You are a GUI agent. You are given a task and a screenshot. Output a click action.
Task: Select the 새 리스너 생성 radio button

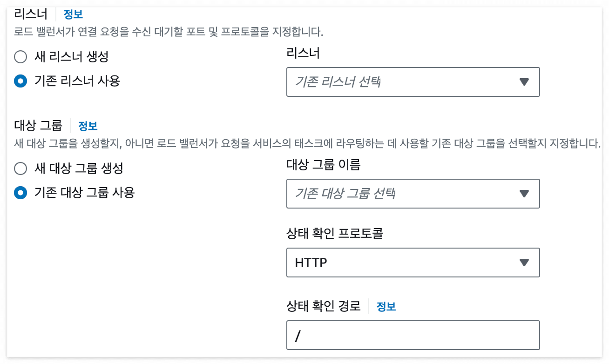click(x=20, y=57)
